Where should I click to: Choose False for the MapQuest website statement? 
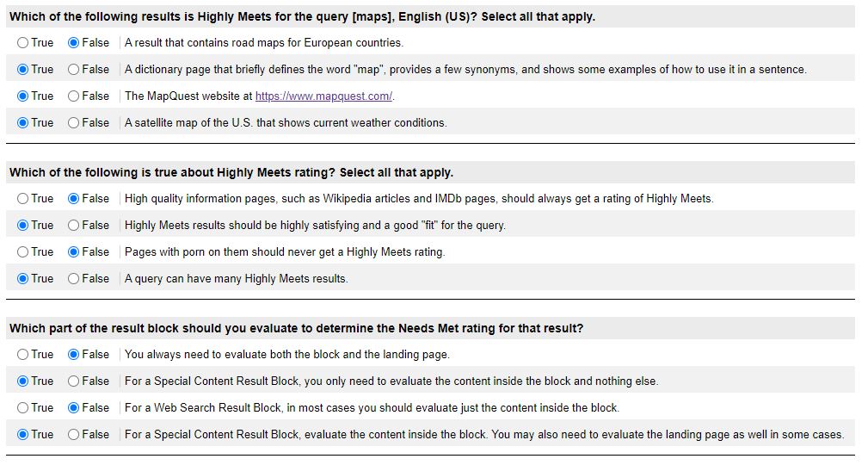click(74, 96)
